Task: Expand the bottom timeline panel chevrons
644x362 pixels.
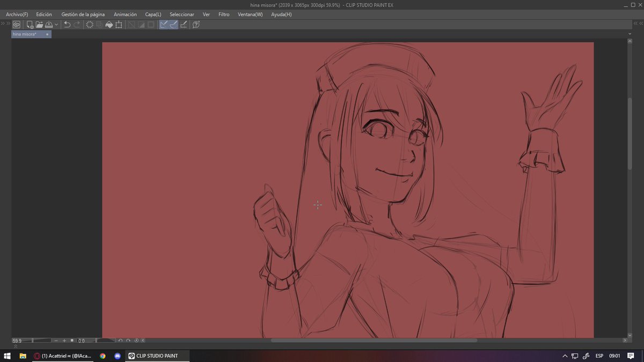Action: coord(16,346)
